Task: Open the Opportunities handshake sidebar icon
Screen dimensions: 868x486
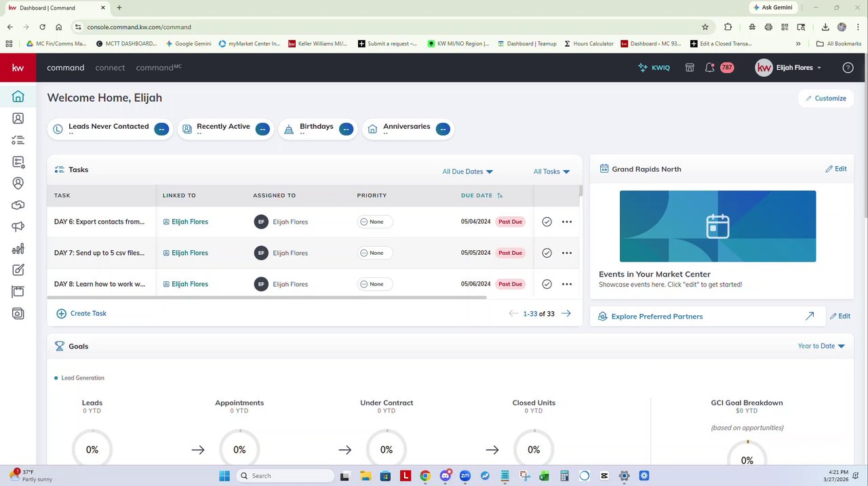Action: pos(18,205)
